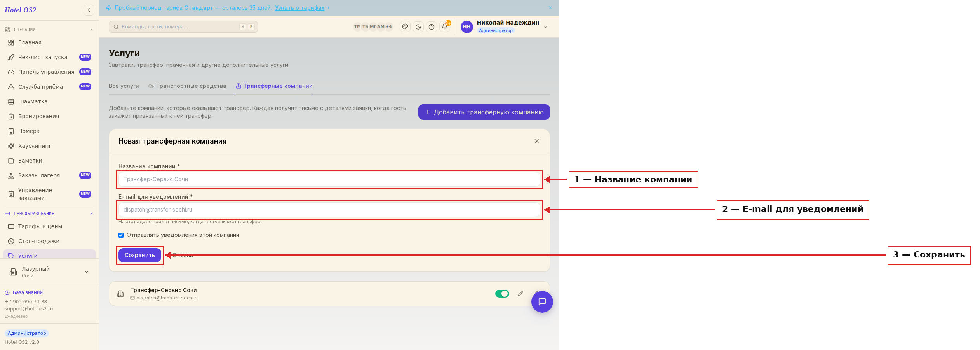Click the Администратор role badge in the sidebar footer
Viewport: 980px width, 350px height.
[x=27, y=333]
